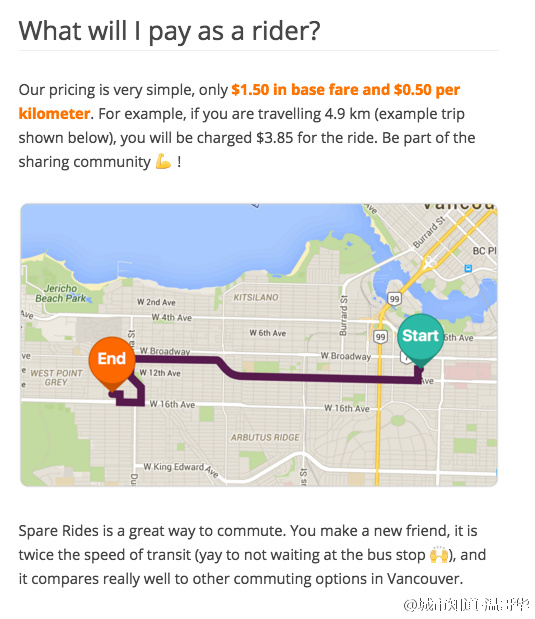Screen dimensions: 535x619
Task: Click the Weibo watermark in the bottom corner
Action: [x=466, y=605]
